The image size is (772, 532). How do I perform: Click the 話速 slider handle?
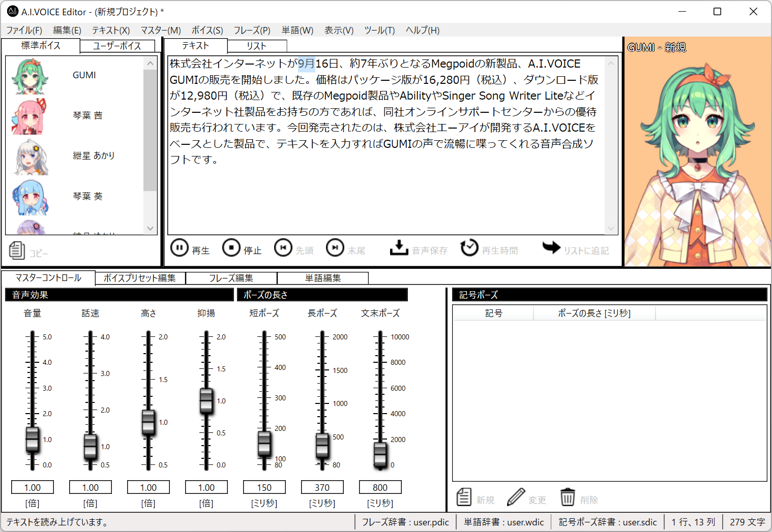click(x=90, y=447)
